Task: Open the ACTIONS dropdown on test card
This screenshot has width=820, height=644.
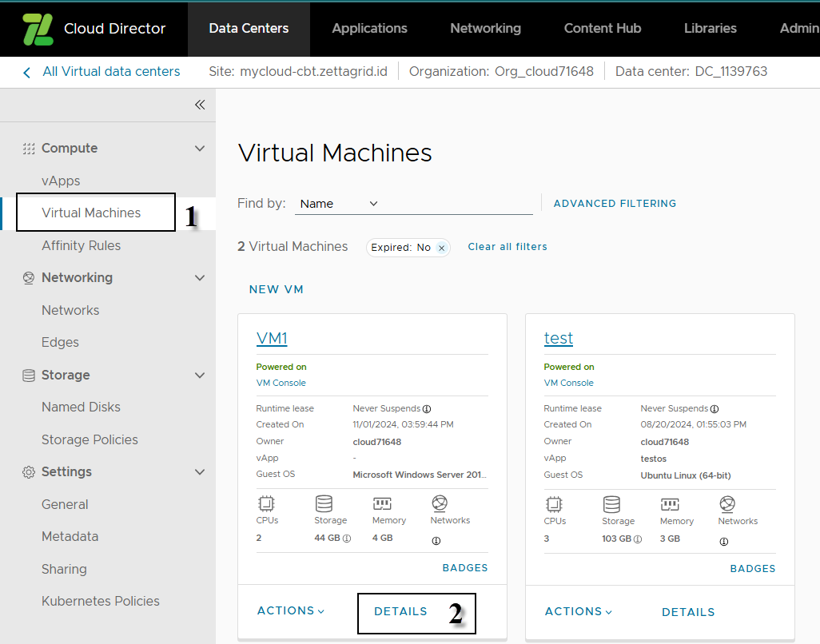Action: click(579, 611)
